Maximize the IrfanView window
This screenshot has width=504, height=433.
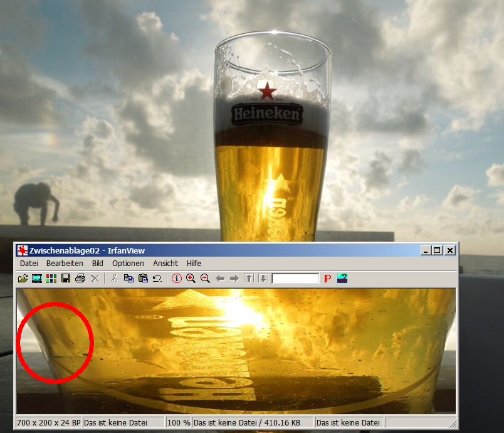click(437, 250)
